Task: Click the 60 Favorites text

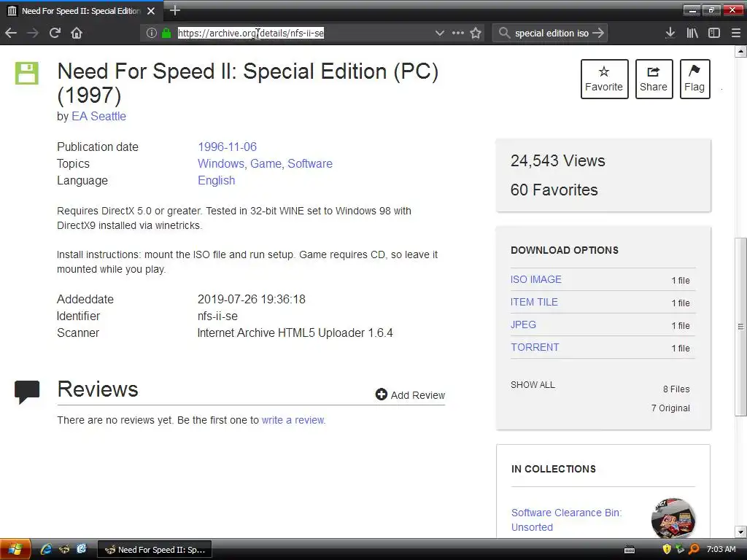Action: [554, 190]
